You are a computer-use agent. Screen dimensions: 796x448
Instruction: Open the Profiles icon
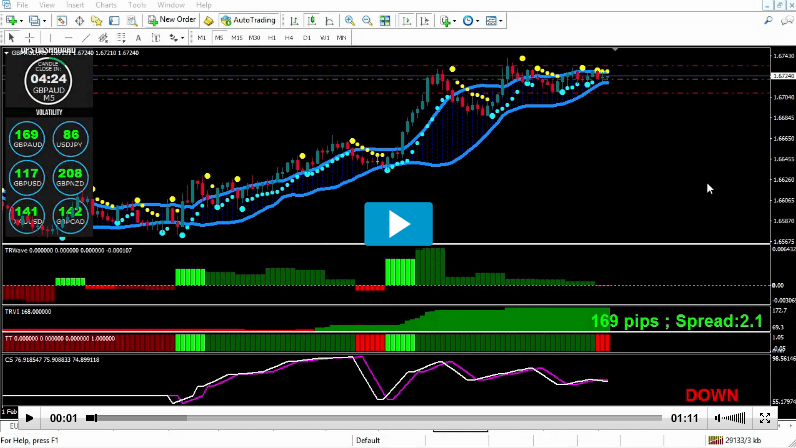point(34,21)
